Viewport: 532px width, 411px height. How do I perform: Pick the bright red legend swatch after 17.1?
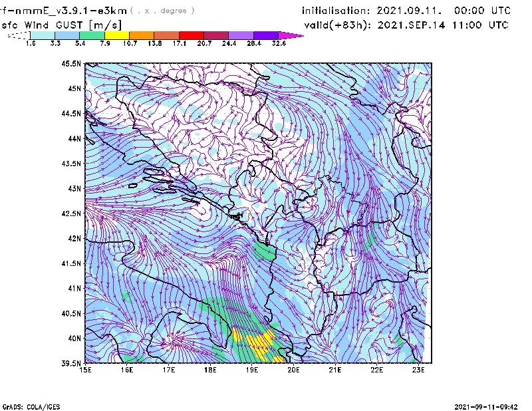(x=192, y=35)
